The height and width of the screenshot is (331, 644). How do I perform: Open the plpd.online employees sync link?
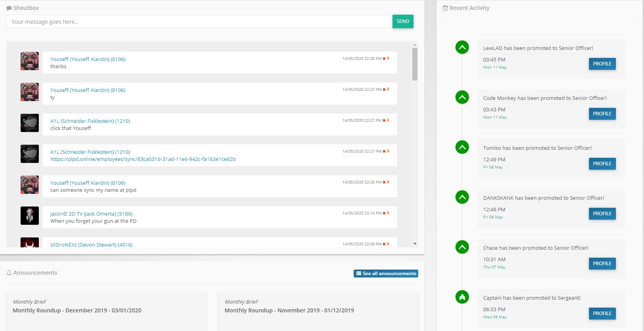click(143, 159)
